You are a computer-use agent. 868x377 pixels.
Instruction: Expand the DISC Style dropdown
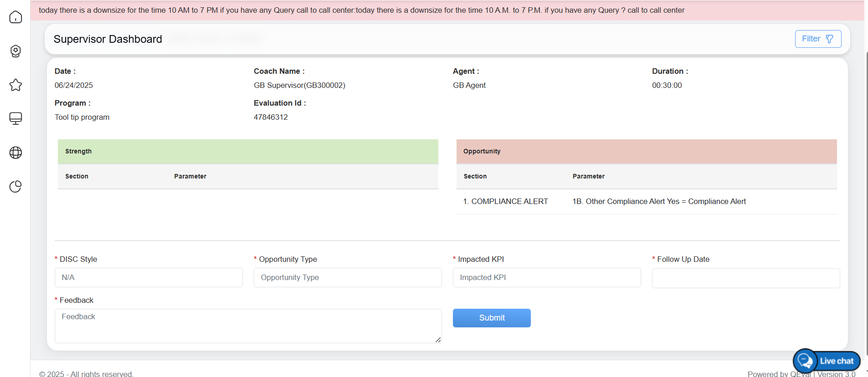pyautogui.click(x=149, y=277)
